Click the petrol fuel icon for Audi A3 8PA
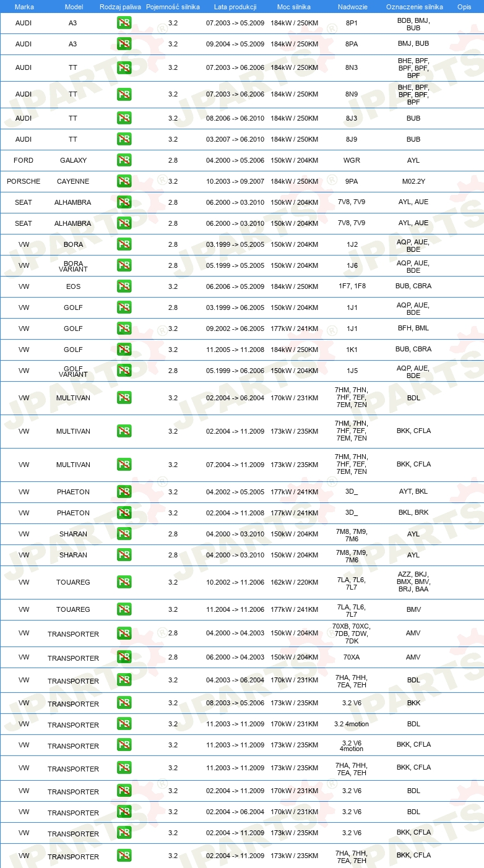The height and width of the screenshot is (868, 484). click(124, 45)
